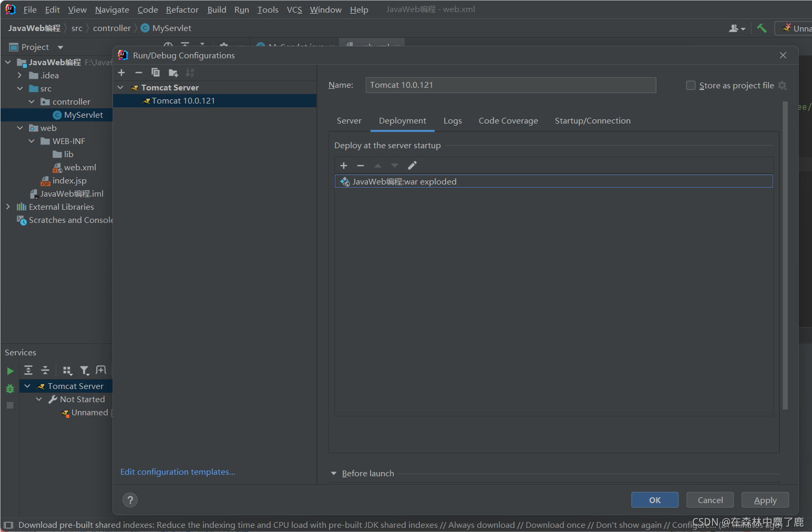Select JavaWeb编程:war exploded artifact
Image resolution: width=812 pixels, height=532 pixels.
553,181
